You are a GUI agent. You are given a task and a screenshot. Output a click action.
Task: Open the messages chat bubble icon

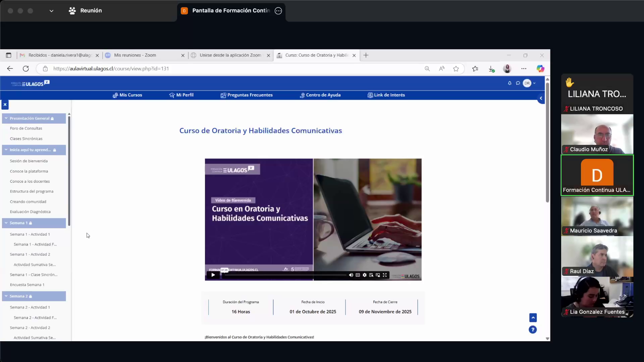pos(518,83)
